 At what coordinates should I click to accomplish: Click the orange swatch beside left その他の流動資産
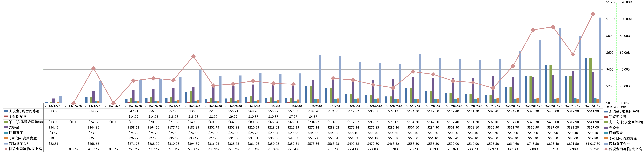point(6,138)
